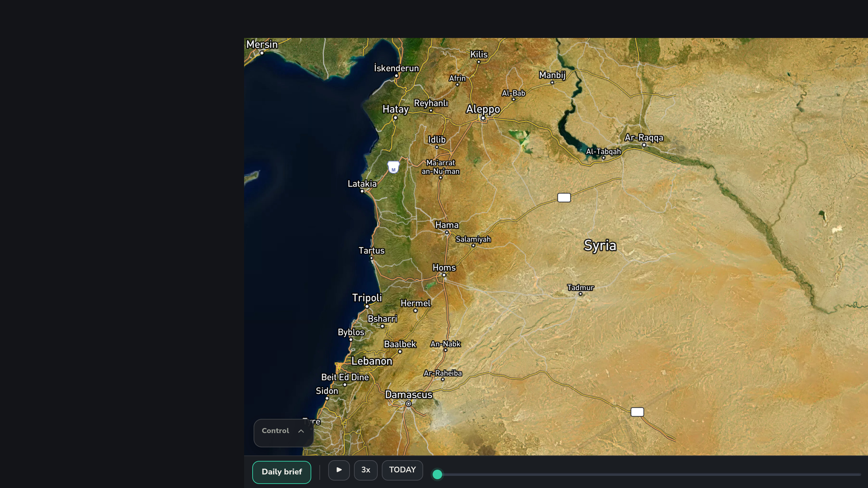Click the Tripoli city label

367,298
